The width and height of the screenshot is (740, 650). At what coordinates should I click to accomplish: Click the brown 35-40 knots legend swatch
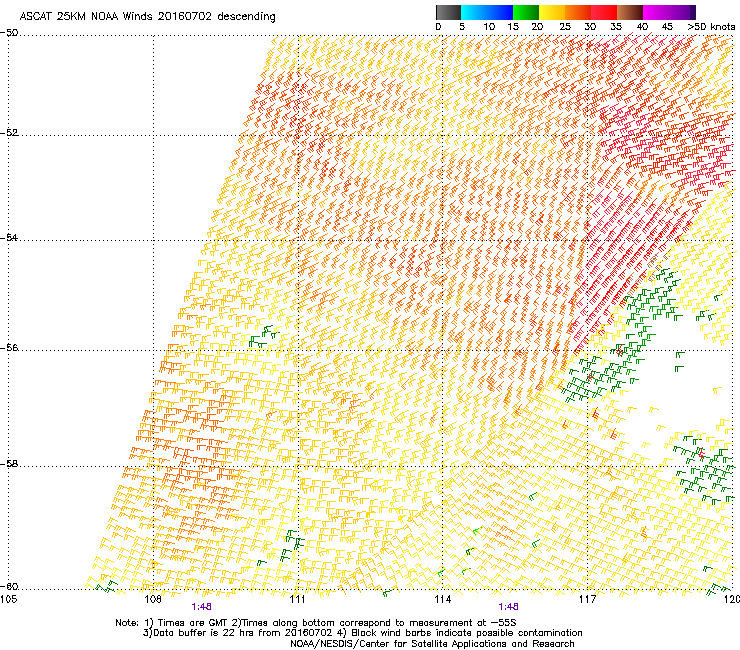tap(630, 12)
